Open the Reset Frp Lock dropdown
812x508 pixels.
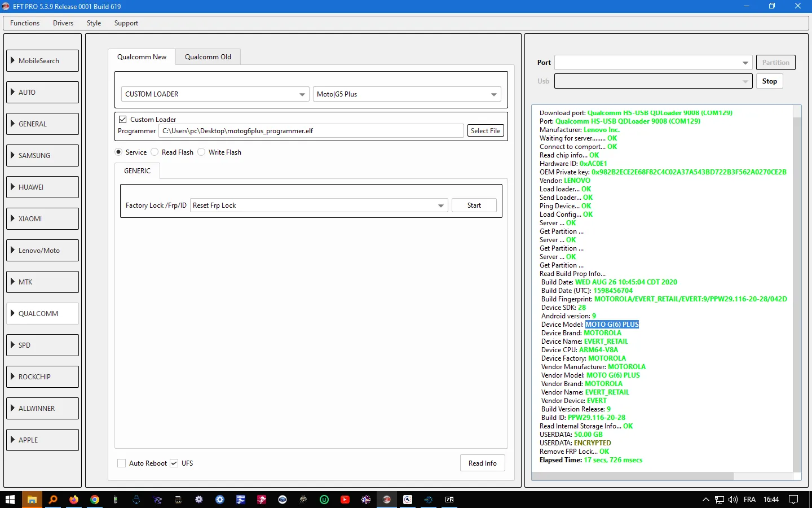pos(319,205)
